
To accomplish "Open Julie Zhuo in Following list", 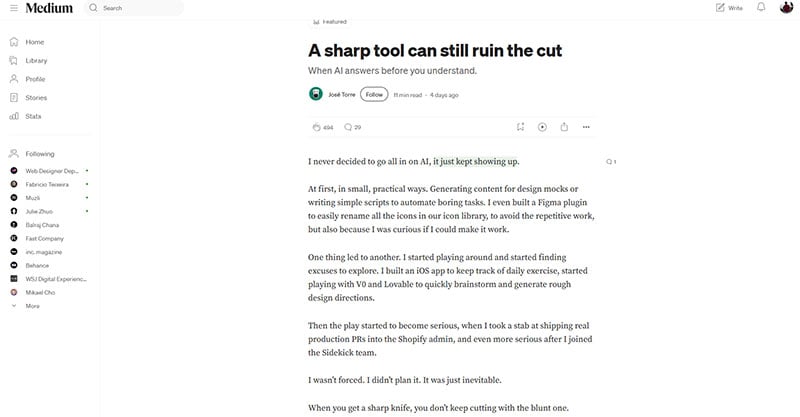I will point(39,211).
